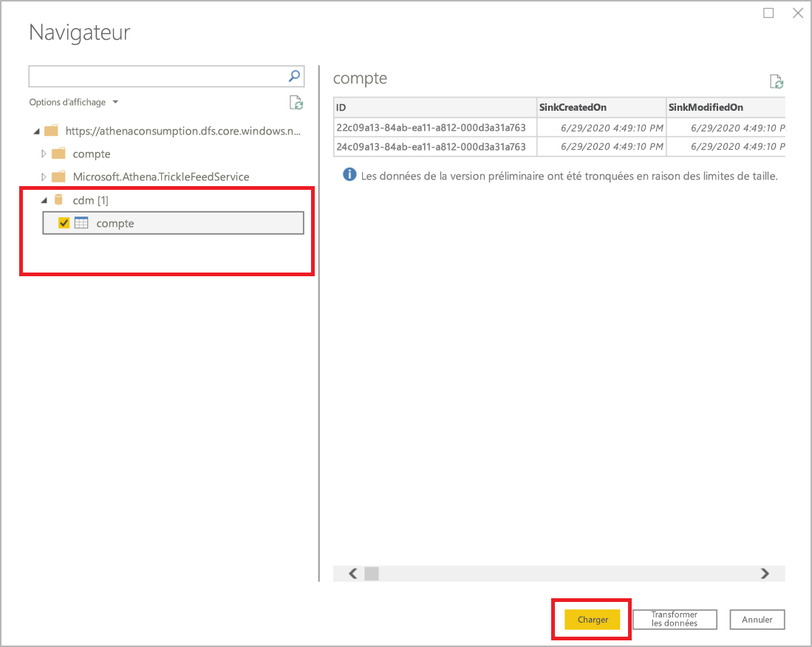Refresh the navigation tree using the left refresh icon
Viewport: 812px width, 647px height.
296,103
